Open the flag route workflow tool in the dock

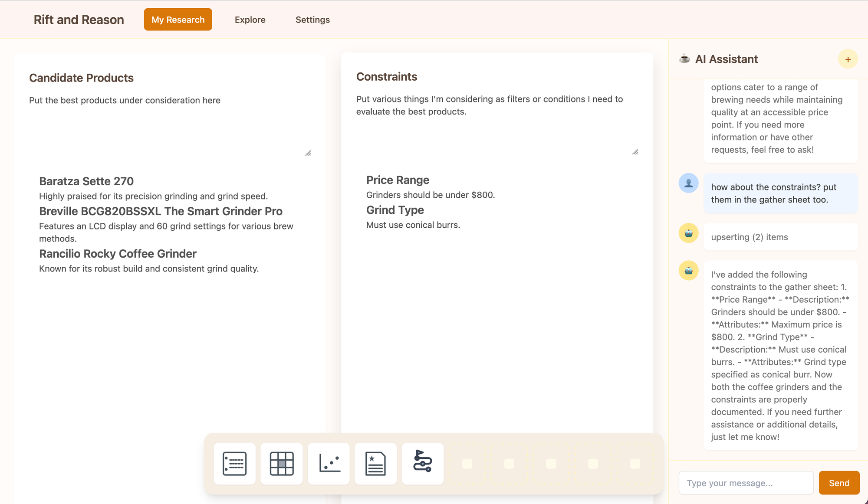coord(423,464)
